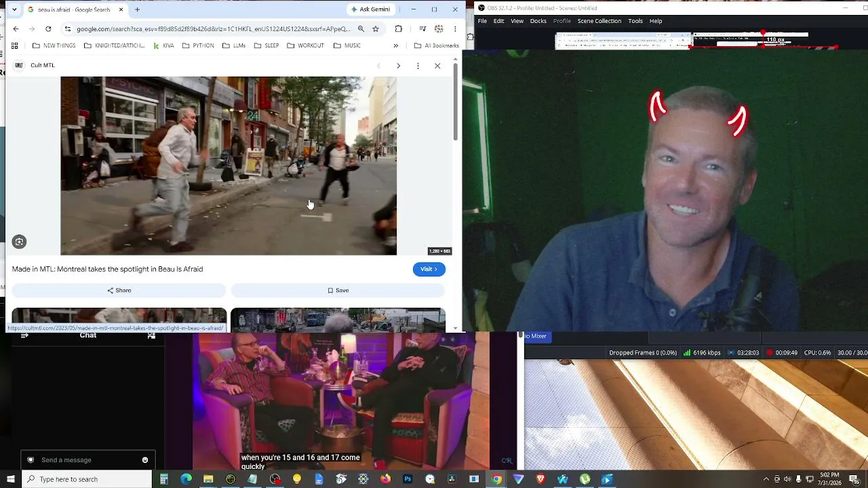Close the Cult MTL image panel
This screenshot has height=488, width=868.
437,66
